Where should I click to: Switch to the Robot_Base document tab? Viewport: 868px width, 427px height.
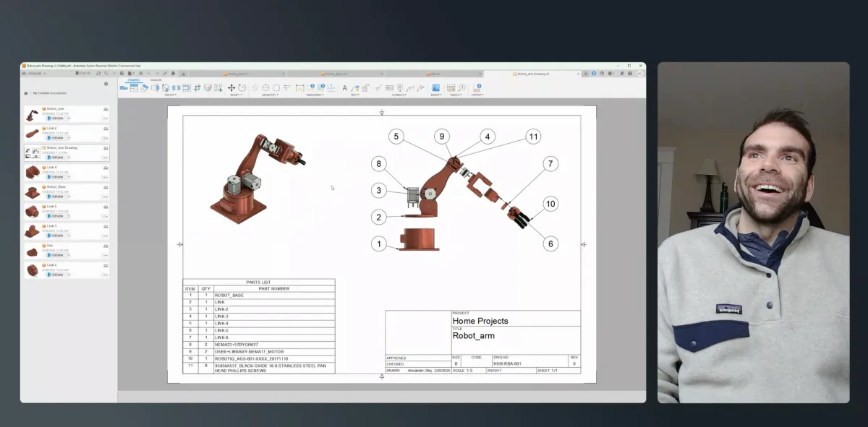(x=336, y=74)
